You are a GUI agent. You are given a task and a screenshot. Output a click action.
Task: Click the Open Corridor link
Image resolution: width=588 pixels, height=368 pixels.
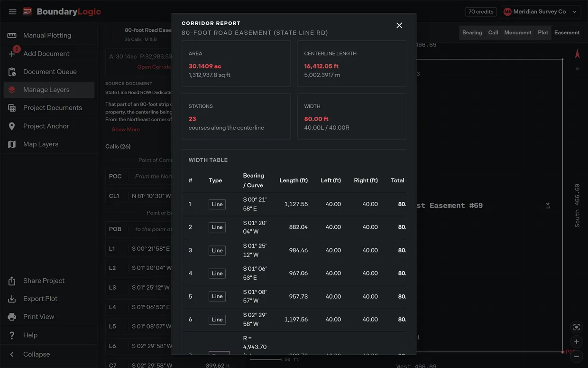pos(155,67)
